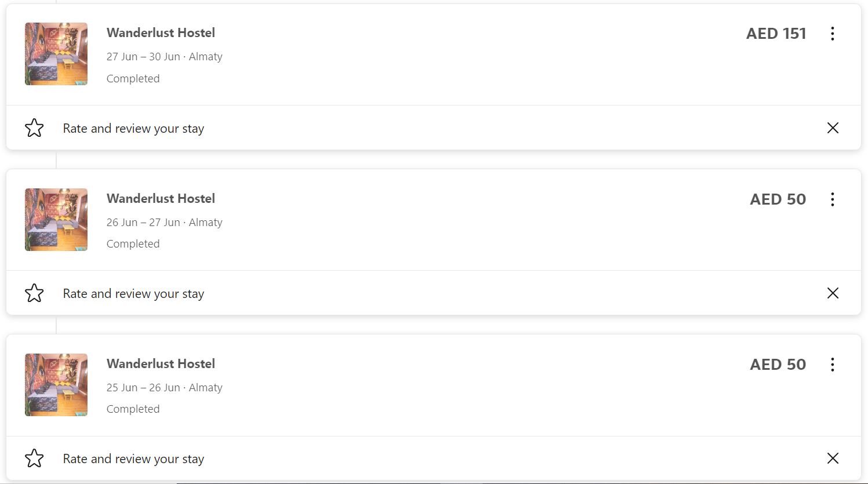868x484 pixels.
Task: Open hostel thumbnail for 26 Jun – 27 Jun booking
Action: point(56,220)
